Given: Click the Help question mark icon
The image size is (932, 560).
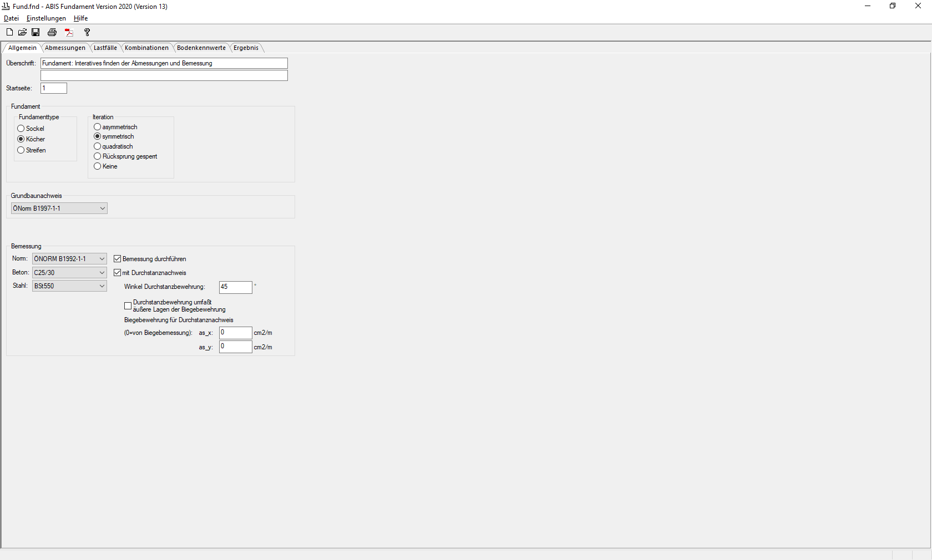Looking at the screenshot, I should [x=87, y=32].
